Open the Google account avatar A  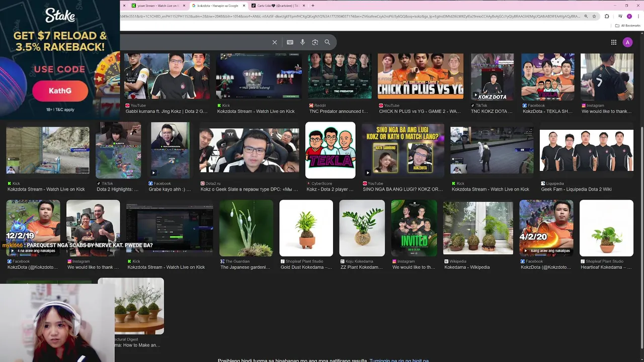point(627,42)
